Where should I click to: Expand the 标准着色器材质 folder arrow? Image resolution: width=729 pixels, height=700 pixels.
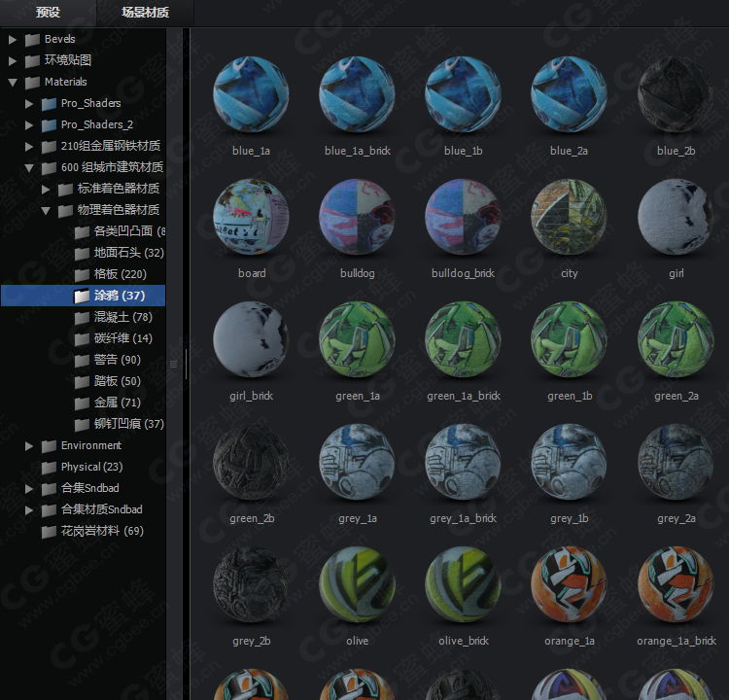(x=46, y=190)
